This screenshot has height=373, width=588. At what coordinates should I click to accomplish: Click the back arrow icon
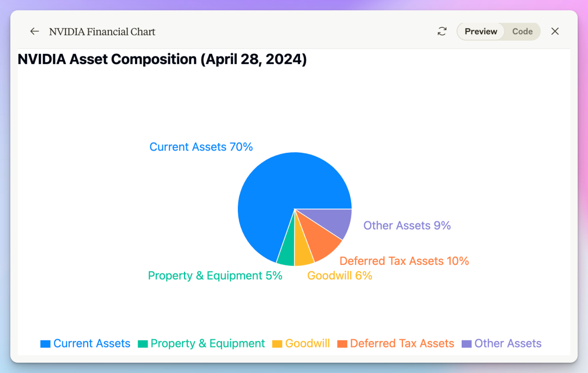pyautogui.click(x=34, y=32)
